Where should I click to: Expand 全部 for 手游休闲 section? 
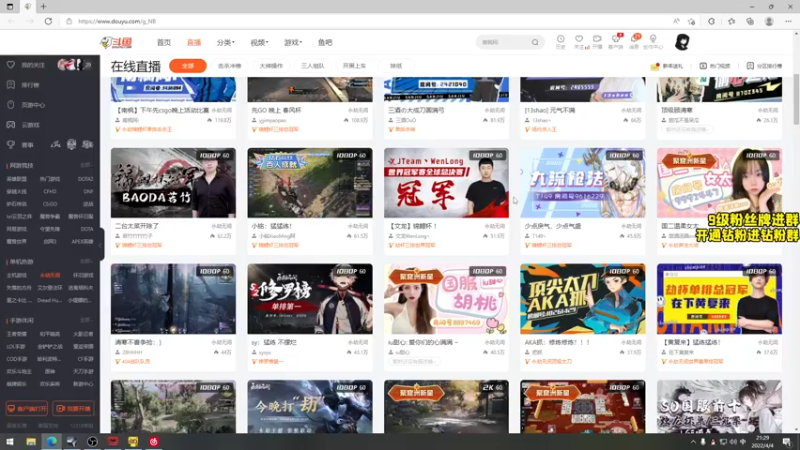pos(86,320)
